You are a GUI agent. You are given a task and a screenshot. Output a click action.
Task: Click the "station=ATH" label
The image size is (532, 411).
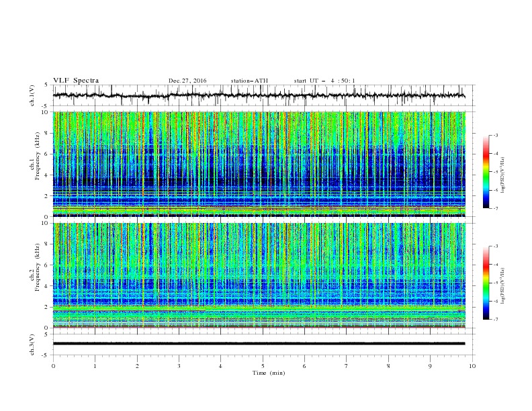pyautogui.click(x=249, y=81)
